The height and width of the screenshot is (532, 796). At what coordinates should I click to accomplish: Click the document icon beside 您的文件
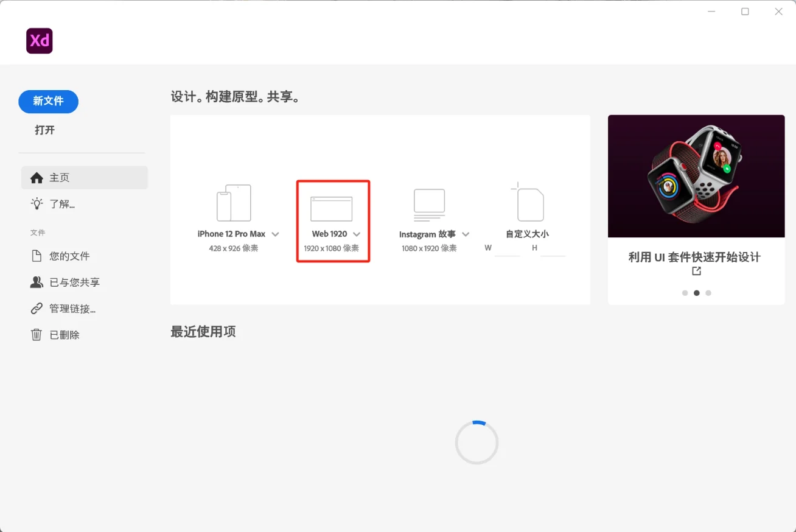(37, 256)
